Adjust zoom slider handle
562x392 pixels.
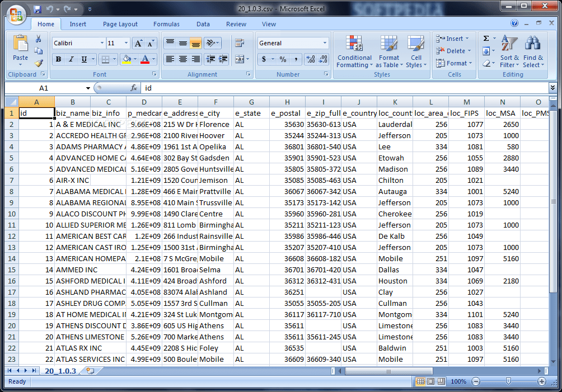508,381
